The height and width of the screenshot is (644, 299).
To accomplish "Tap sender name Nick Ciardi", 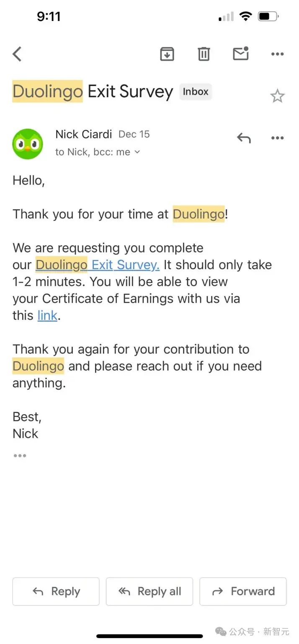I will pyautogui.click(x=84, y=134).
